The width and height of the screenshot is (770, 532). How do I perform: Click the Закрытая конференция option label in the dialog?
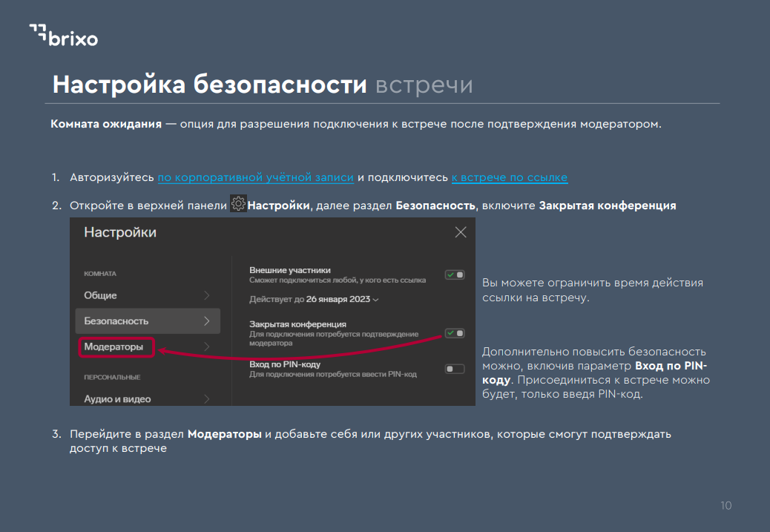coord(297,324)
